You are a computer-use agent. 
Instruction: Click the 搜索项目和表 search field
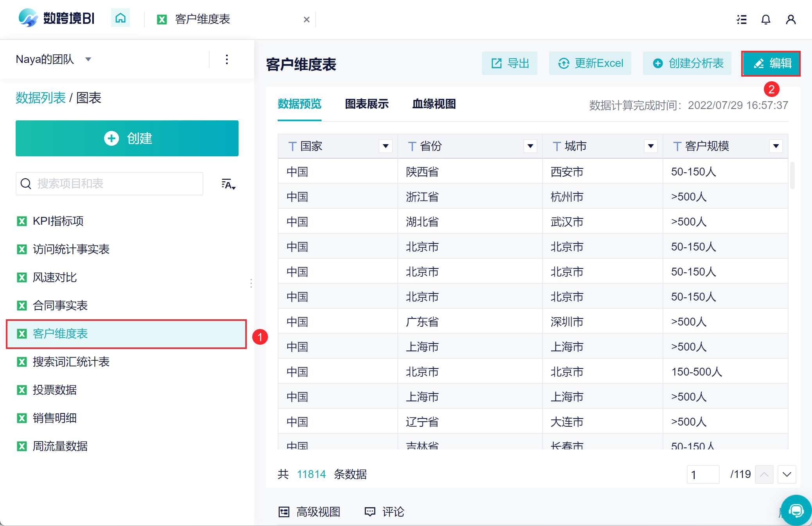(110, 184)
